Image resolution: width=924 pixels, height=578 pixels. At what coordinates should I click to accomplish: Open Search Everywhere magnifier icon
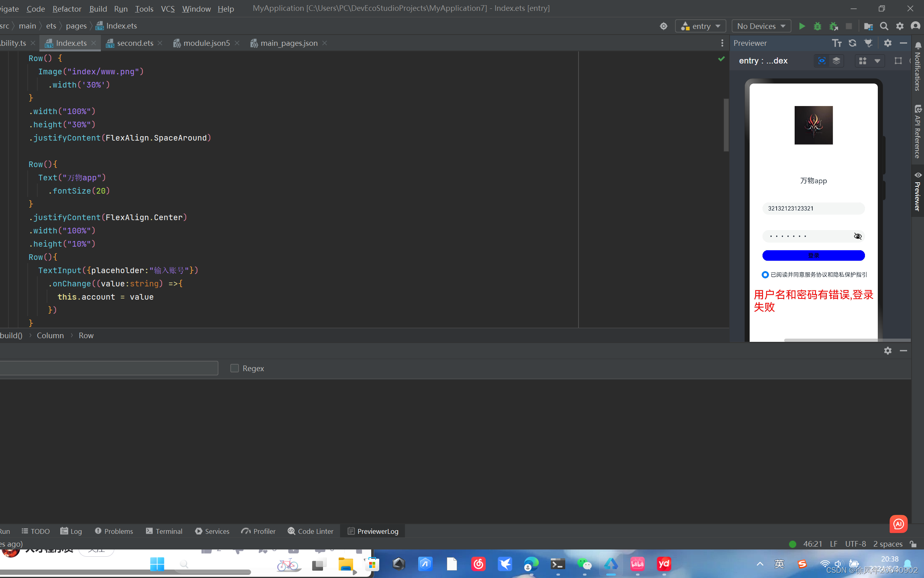pyautogui.click(x=884, y=26)
